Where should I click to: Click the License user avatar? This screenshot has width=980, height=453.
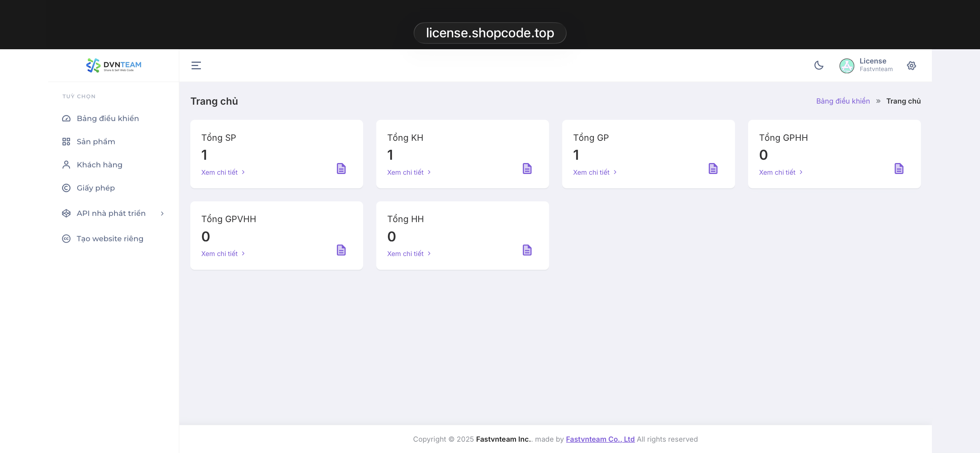[847, 66]
